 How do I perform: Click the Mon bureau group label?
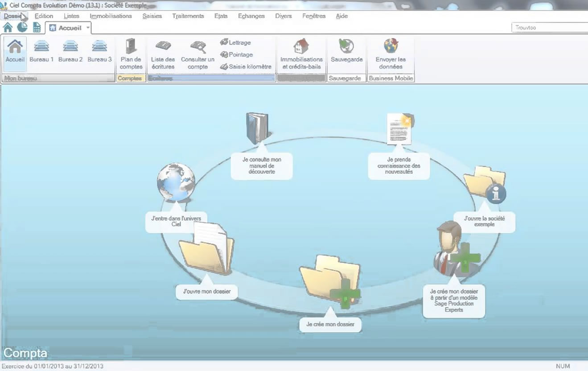[58, 78]
